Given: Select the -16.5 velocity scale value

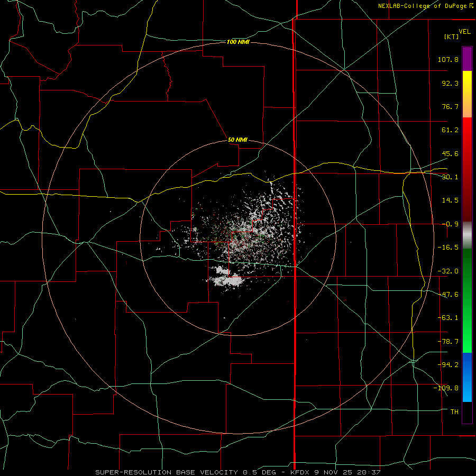Looking at the screenshot, I should [448, 248].
